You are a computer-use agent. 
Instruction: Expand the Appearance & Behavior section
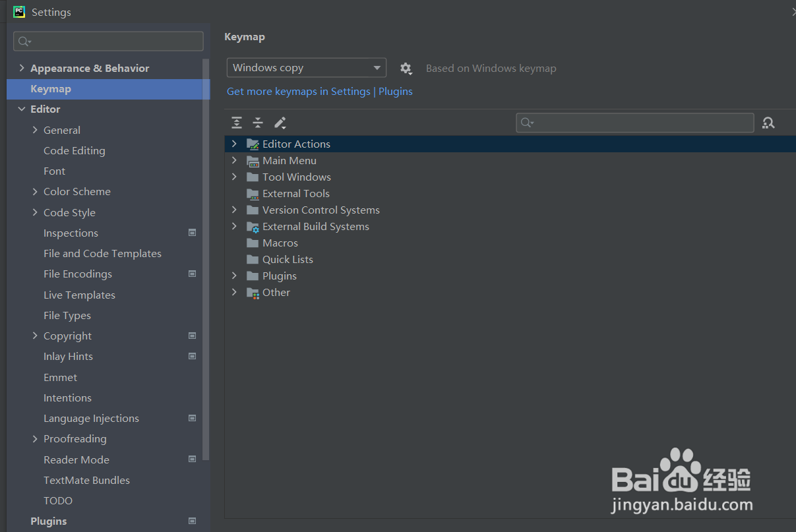[x=22, y=68]
